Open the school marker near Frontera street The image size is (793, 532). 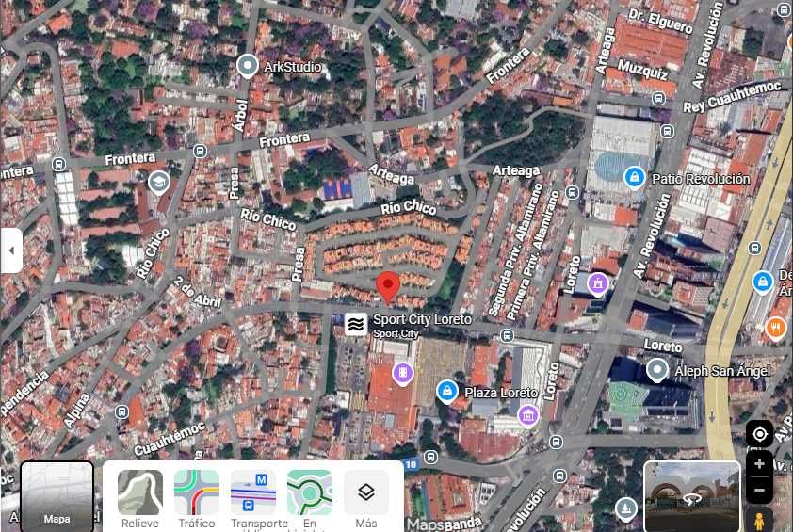(x=158, y=182)
